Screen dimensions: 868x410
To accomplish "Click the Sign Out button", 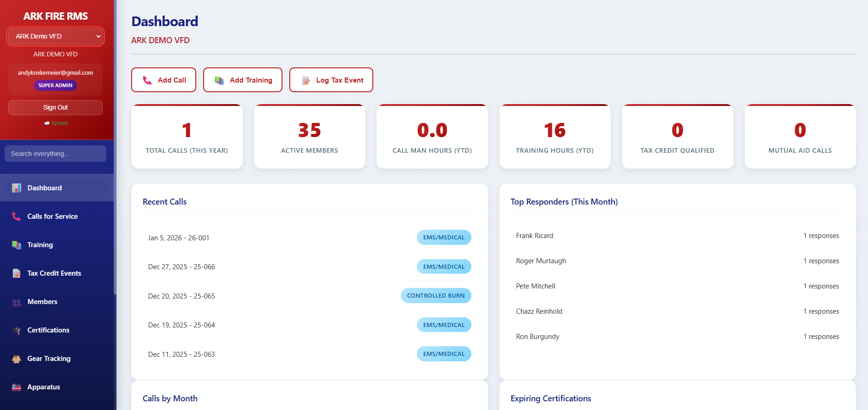I will (x=55, y=107).
